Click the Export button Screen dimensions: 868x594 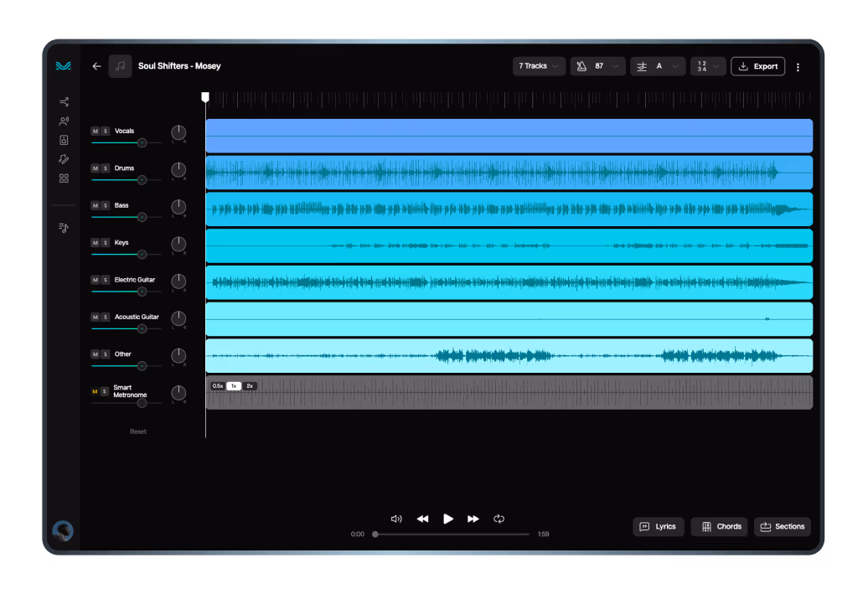click(757, 66)
